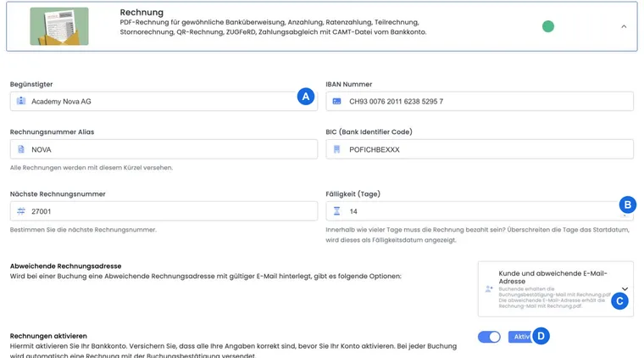Click the Rechnung invoice thumbnail image
The image size is (644, 358).
59,26
